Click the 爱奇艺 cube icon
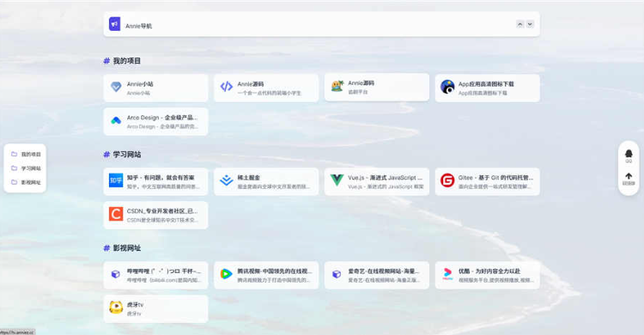Viewport: 644px width, 335px height. coord(337,274)
